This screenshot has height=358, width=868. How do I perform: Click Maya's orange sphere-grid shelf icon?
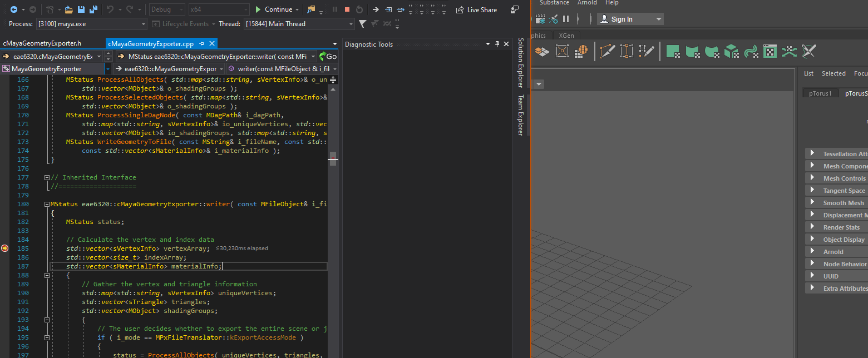click(x=581, y=52)
